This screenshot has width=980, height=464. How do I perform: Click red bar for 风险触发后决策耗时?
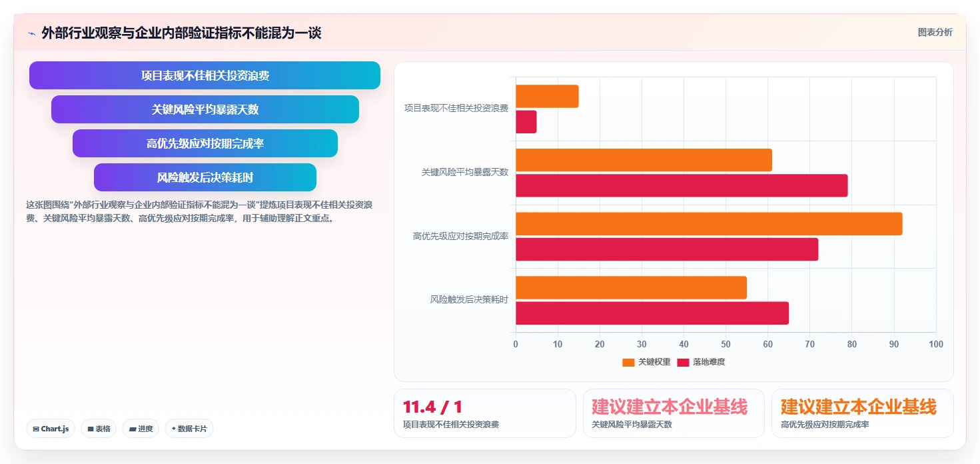click(652, 313)
